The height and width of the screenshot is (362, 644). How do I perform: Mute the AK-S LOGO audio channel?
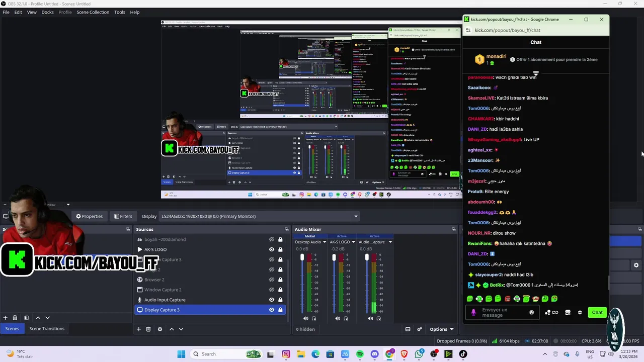point(338,318)
